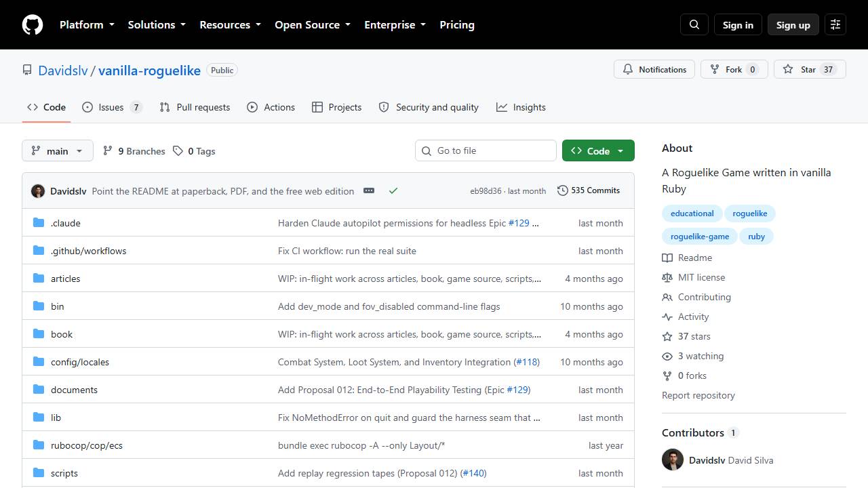Switch to the Actions tab

271,107
